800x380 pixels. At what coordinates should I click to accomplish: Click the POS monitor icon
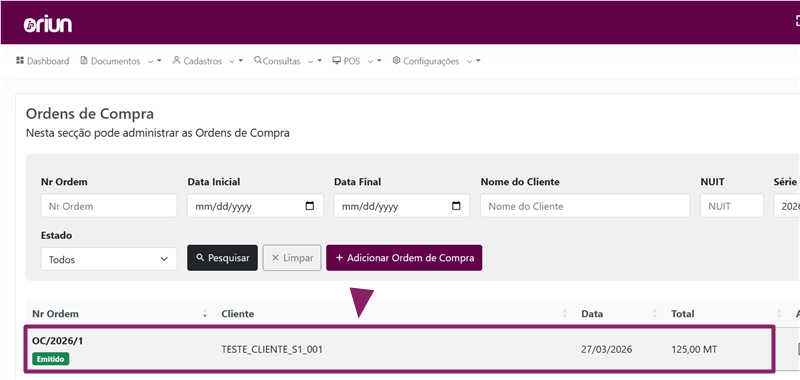click(x=337, y=60)
